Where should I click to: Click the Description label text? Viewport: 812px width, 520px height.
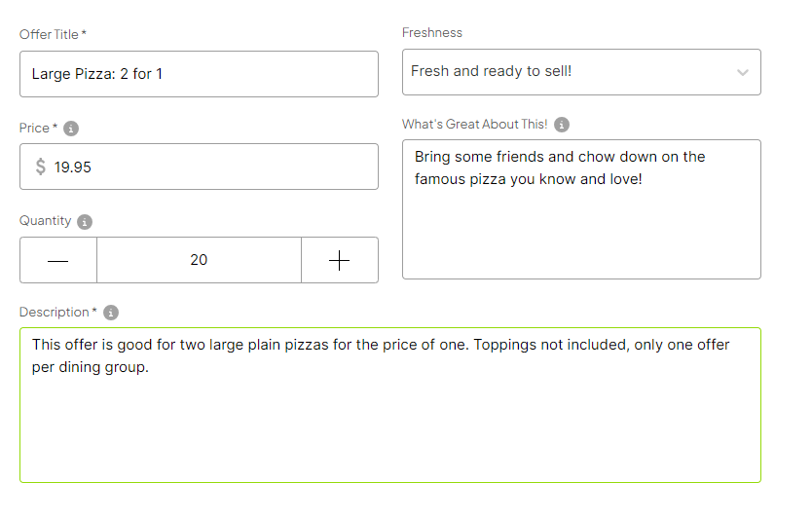click(x=55, y=313)
